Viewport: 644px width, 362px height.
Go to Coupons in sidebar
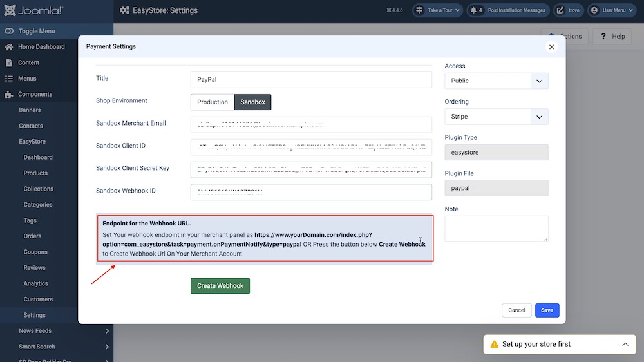[x=35, y=252]
